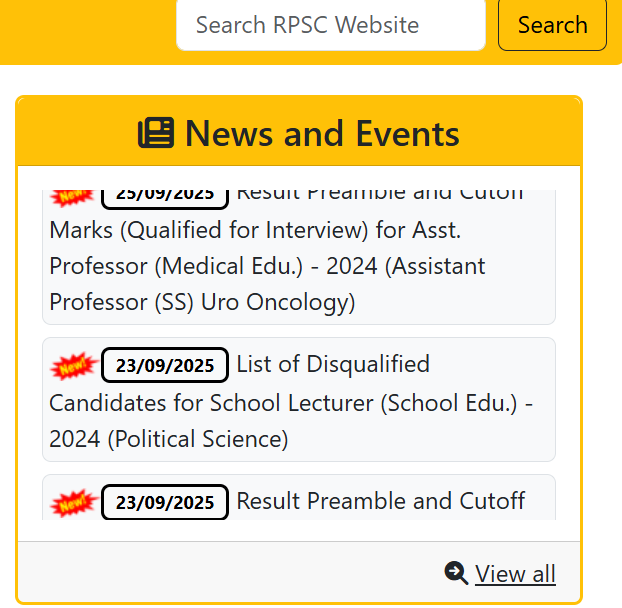Open List of Disqualified Candidates notice
The height and width of the screenshot is (608, 622).
point(332,364)
